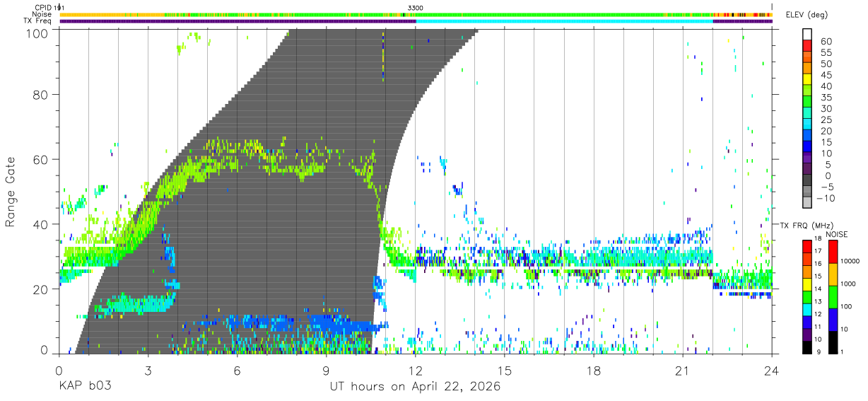Click the '17' label on TX FRQ scale
The width and height of the screenshot is (868, 401).
tap(817, 251)
